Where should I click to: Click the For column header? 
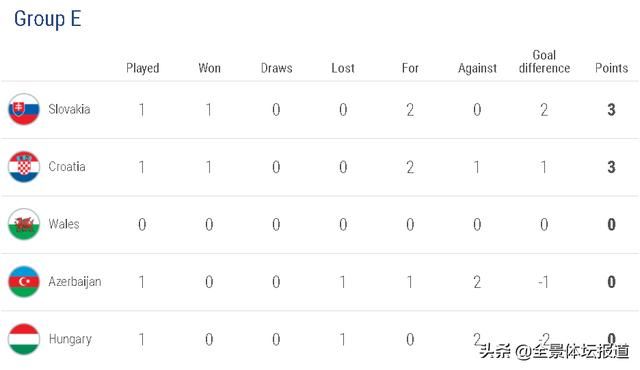coord(410,68)
